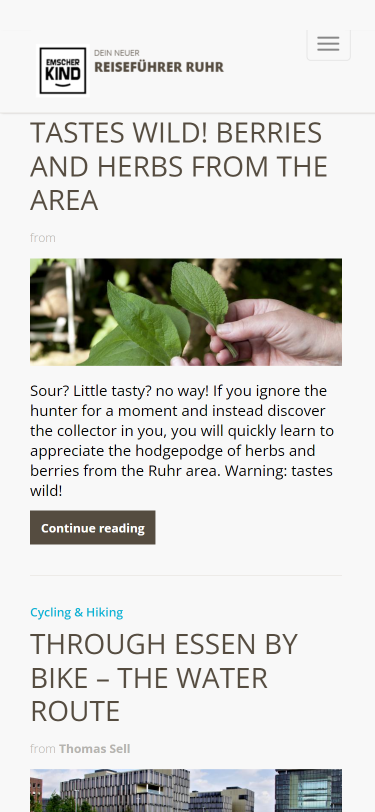Click the 'from' label before Thomas Sell

(42, 749)
